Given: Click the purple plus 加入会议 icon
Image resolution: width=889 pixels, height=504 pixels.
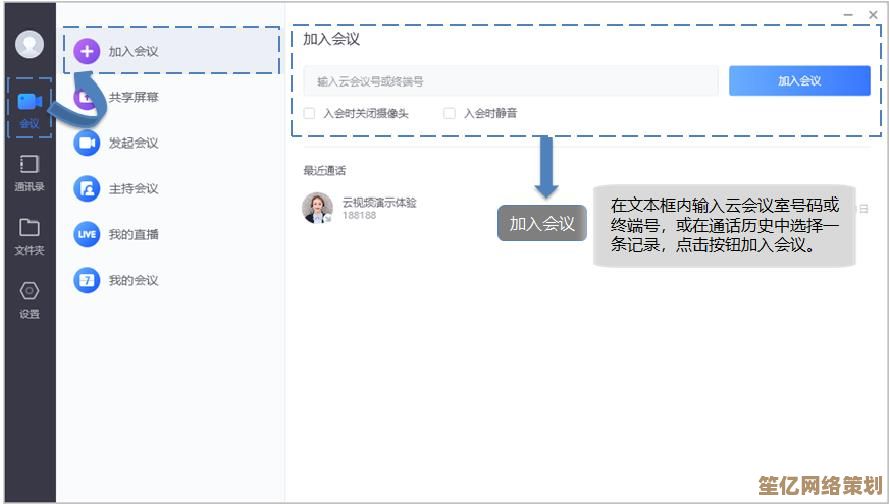Looking at the screenshot, I should (87, 51).
